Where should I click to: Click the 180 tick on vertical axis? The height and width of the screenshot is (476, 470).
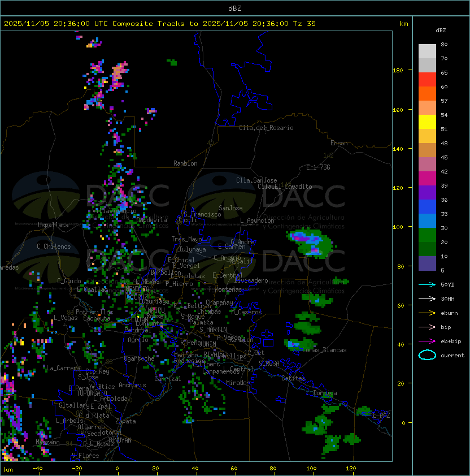[x=398, y=71]
